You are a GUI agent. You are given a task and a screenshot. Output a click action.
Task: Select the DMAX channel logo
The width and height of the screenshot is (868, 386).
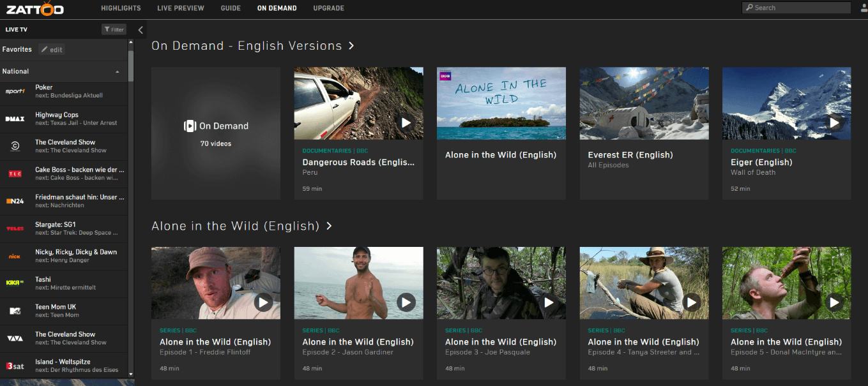pyautogui.click(x=15, y=119)
